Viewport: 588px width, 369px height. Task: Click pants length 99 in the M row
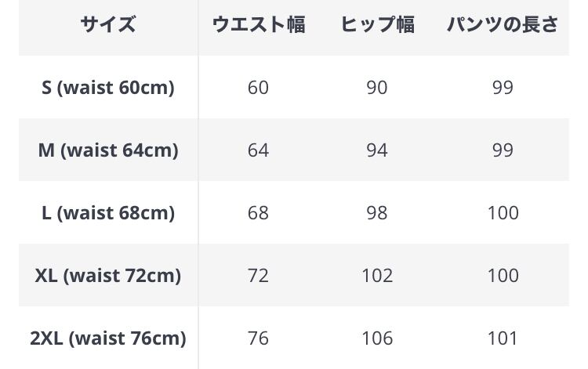click(503, 150)
